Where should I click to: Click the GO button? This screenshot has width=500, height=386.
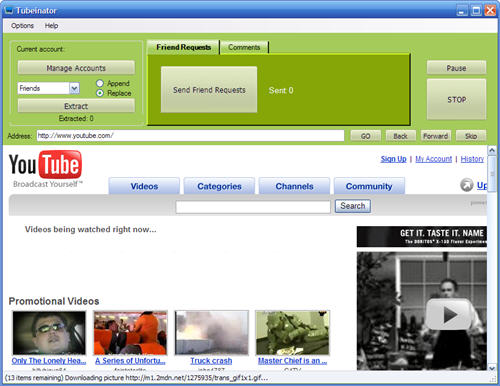pos(365,136)
